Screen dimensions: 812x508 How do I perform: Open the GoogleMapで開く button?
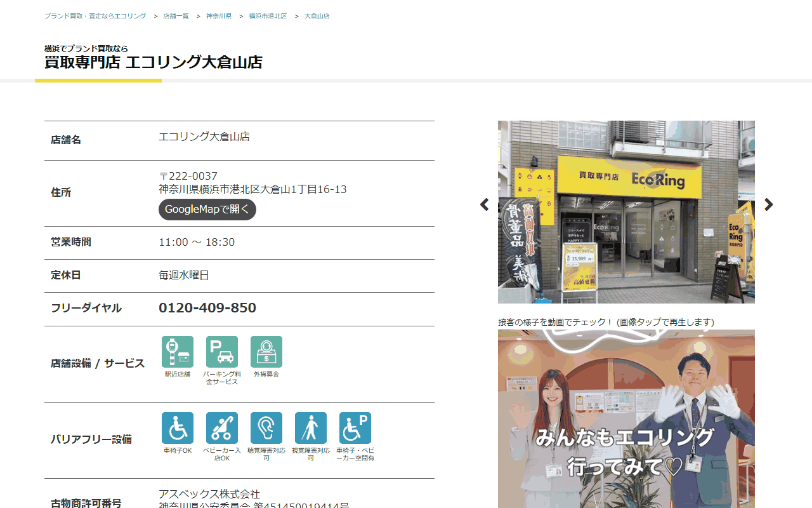[207, 210]
